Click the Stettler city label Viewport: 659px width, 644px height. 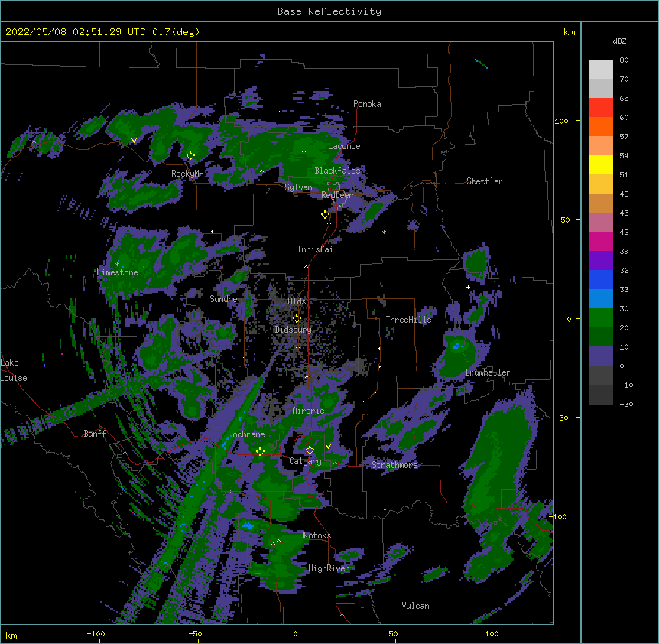484,181
